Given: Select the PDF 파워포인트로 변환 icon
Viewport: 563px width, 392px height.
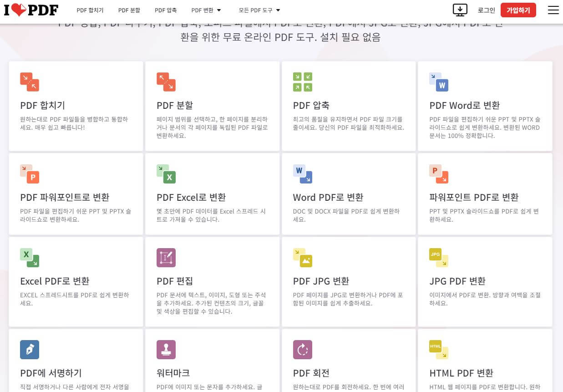Looking at the screenshot, I should (x=29, y=173).
